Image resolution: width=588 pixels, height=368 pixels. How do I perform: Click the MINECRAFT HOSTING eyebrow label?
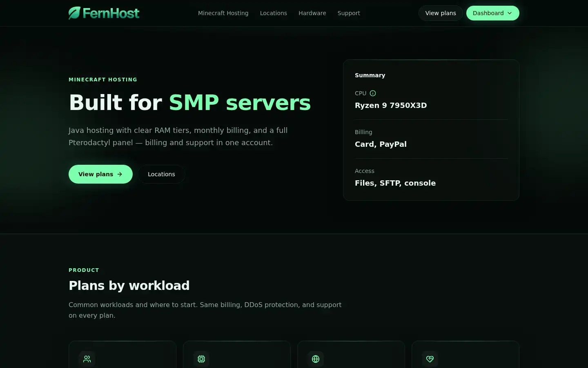(103, 80)
